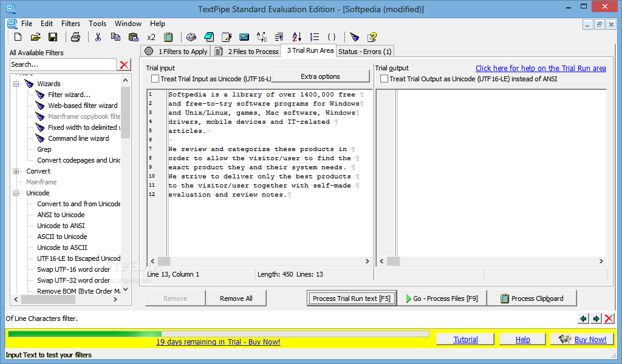Click trial output scroll right arrow
Image resolution: width=622 pixels, height=364 pixels.
click(x=601, y=261)
